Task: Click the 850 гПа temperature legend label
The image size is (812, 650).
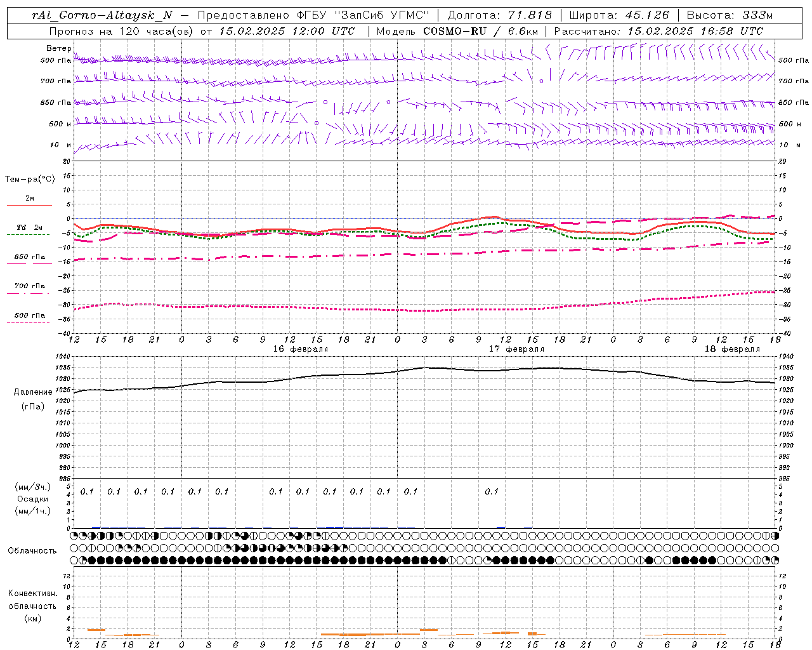Action: 30,257
